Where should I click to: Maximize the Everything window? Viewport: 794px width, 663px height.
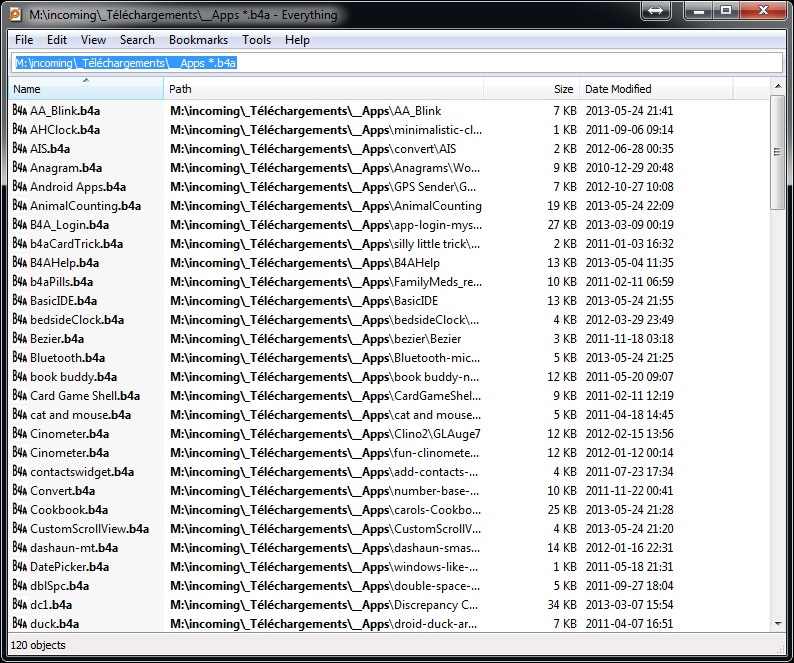726,10
